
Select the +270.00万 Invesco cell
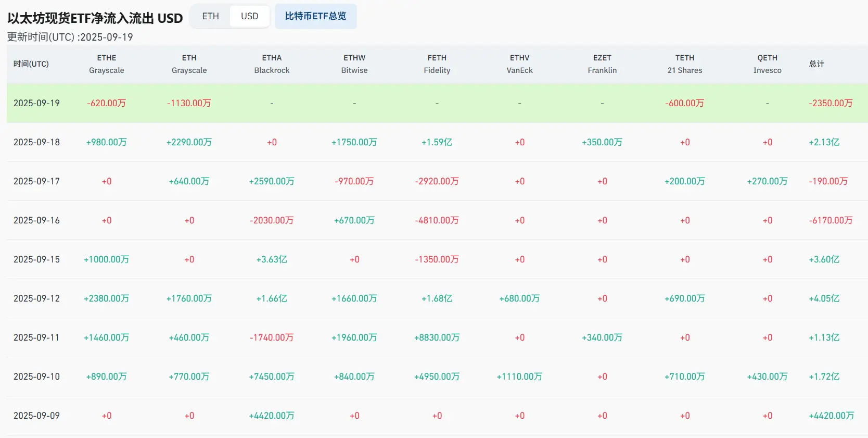tap(768, 181)
